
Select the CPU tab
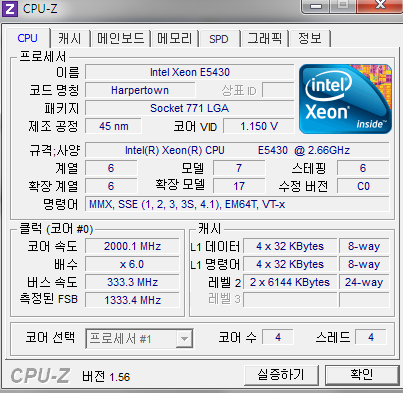click(28, 38)
